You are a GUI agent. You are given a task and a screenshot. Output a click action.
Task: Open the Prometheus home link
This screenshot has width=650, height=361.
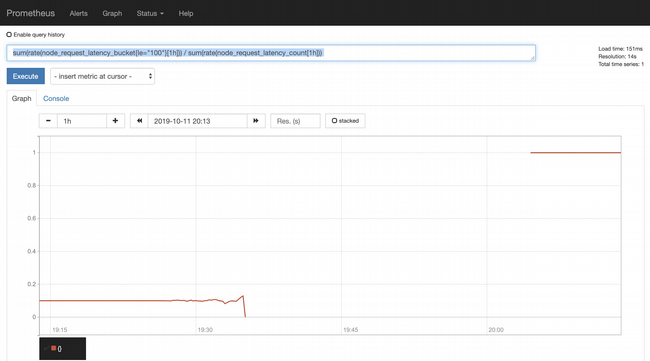(x=30, y=13)
